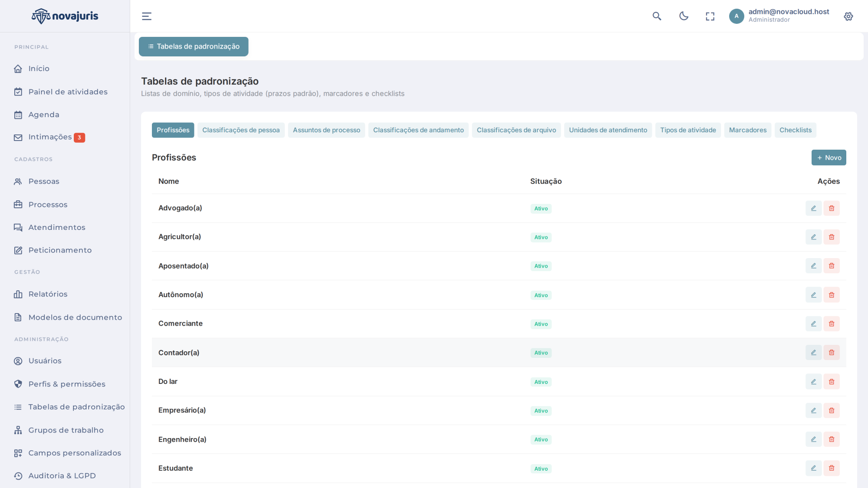
Task: Edit the Advogado(a) profession
Action: (814, 208)
